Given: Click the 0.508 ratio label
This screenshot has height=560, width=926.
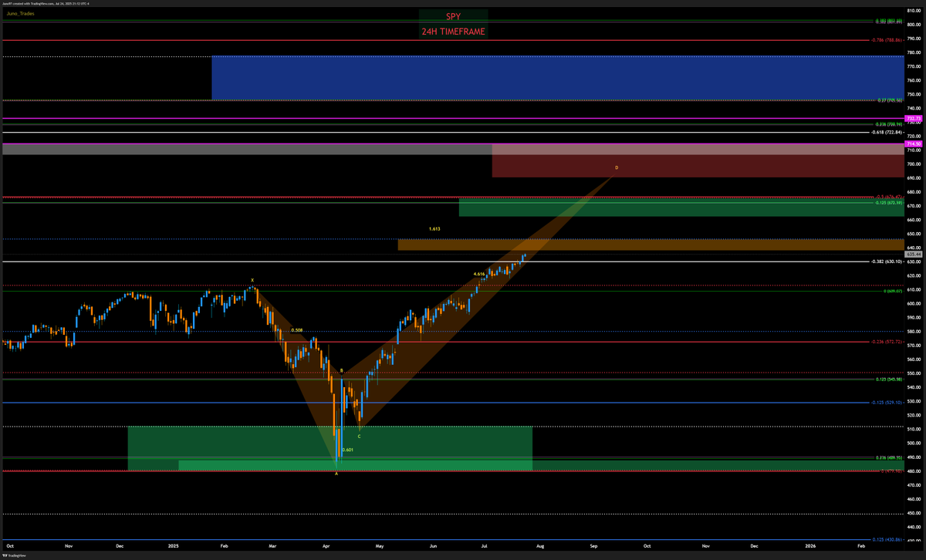Looking at the screenshot, I should (x=296, y=330).
